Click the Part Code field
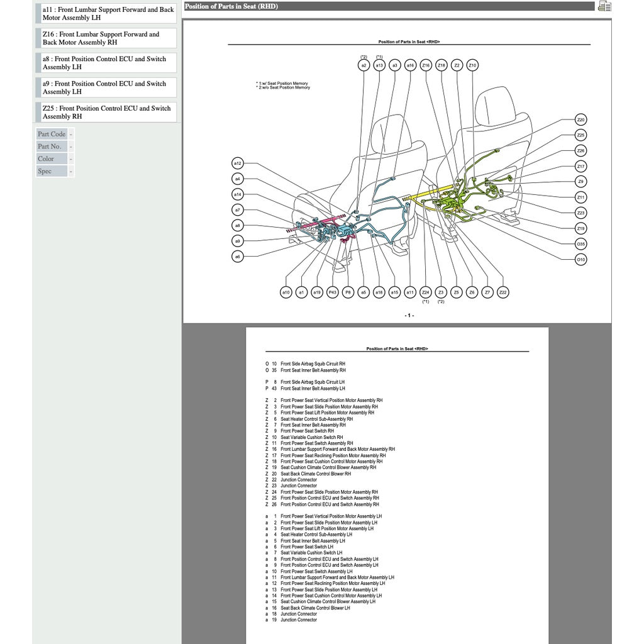The height and width of the screenshot is (644, 644). point(52,134)
